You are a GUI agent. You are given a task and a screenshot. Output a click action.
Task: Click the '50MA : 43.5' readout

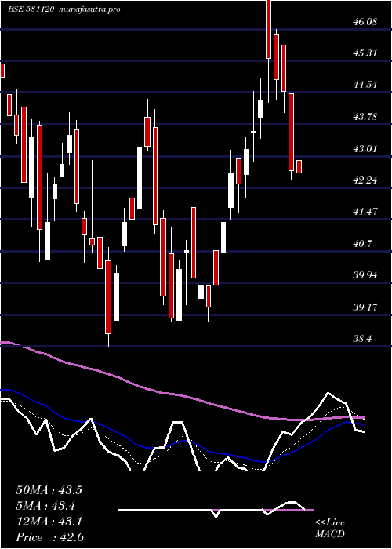point(49,490)
